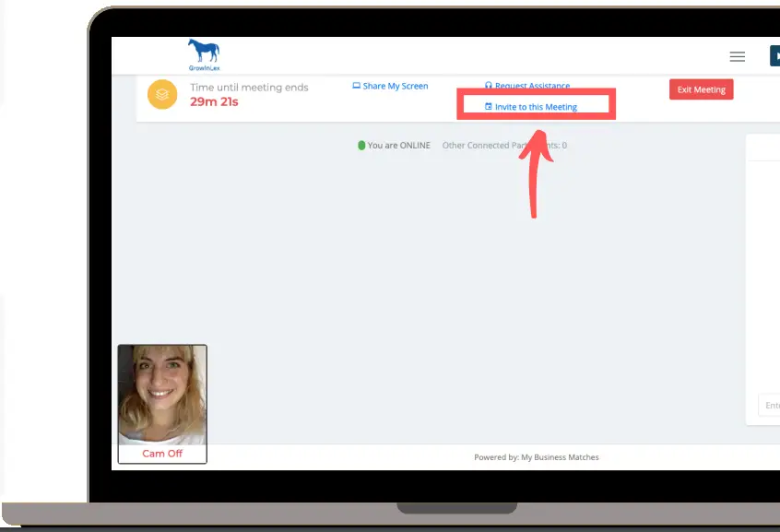Viewport: 780px width, 532px height.
Task: Click the green online status dot
Action: tap(361, 146)
